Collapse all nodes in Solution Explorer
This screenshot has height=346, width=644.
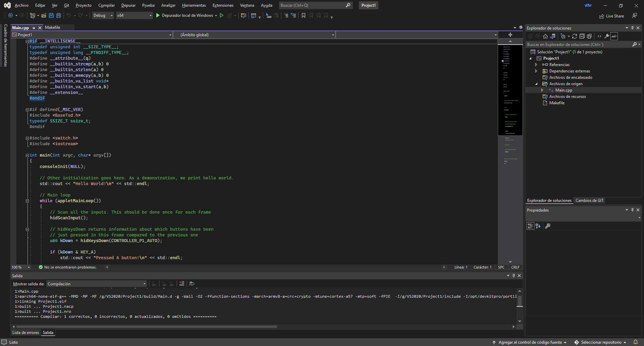tap(582, 36)
